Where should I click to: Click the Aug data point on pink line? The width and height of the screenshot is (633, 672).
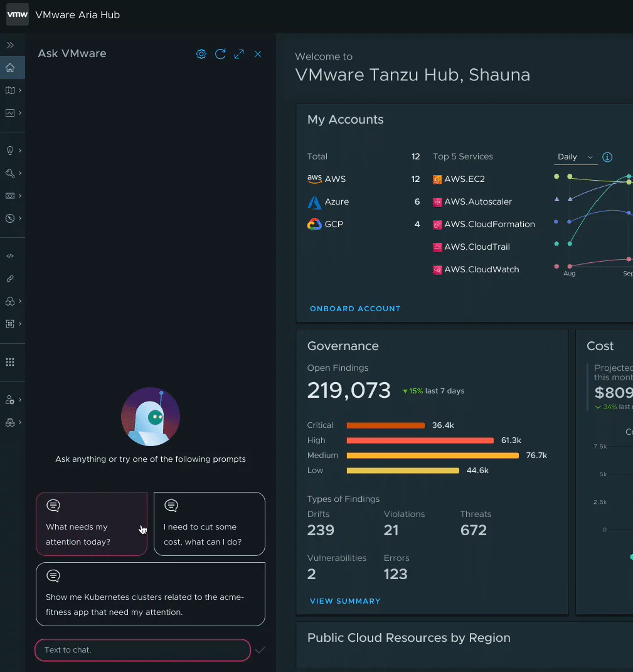pos(570,266)
